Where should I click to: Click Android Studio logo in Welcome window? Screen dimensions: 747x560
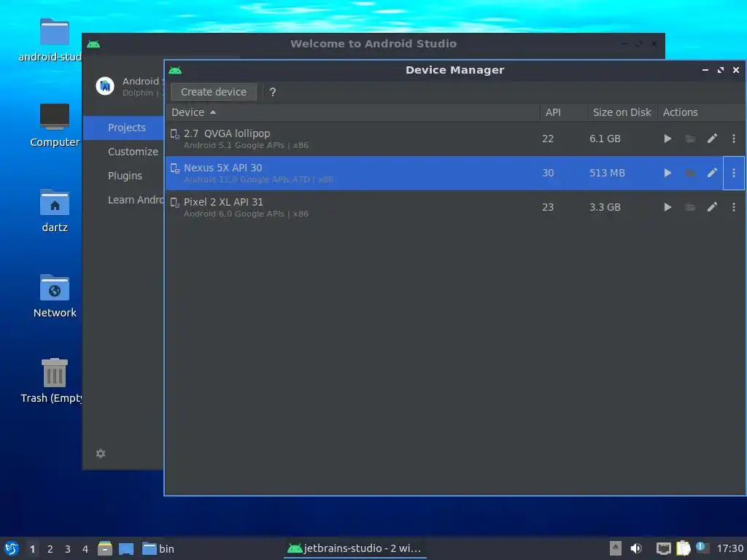pyautogui.click(x=105, y=86)
